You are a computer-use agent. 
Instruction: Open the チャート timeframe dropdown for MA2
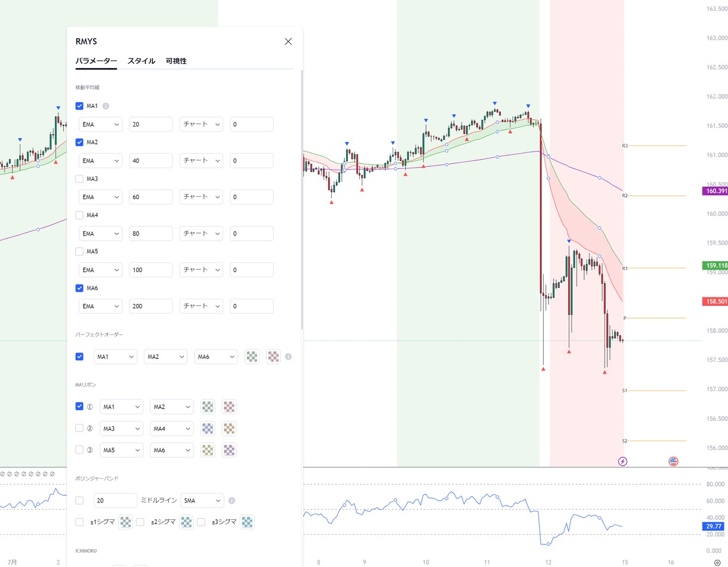click(x=201, y=160)
